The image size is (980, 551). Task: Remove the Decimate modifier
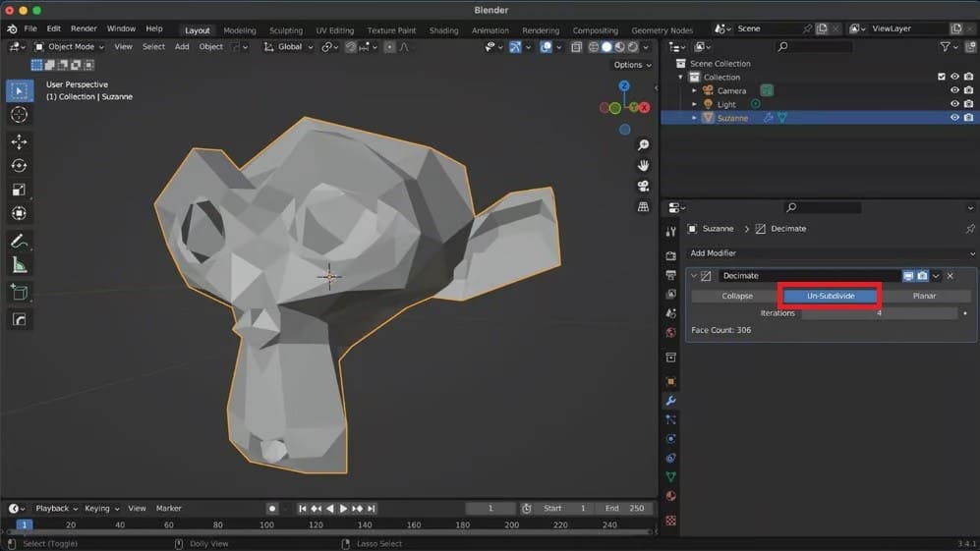point(950,275)
